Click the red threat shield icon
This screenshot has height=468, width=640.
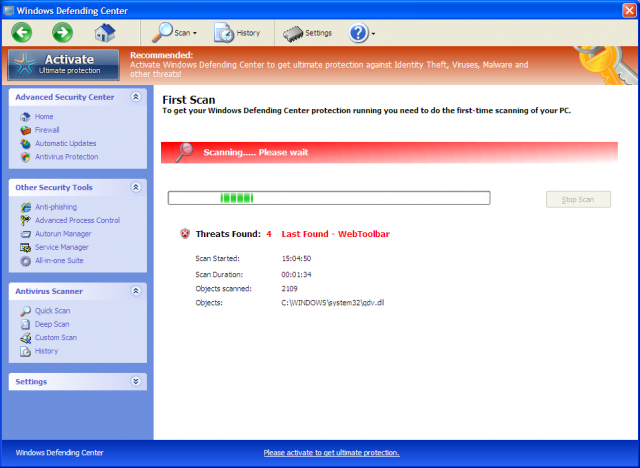point(185,234)
